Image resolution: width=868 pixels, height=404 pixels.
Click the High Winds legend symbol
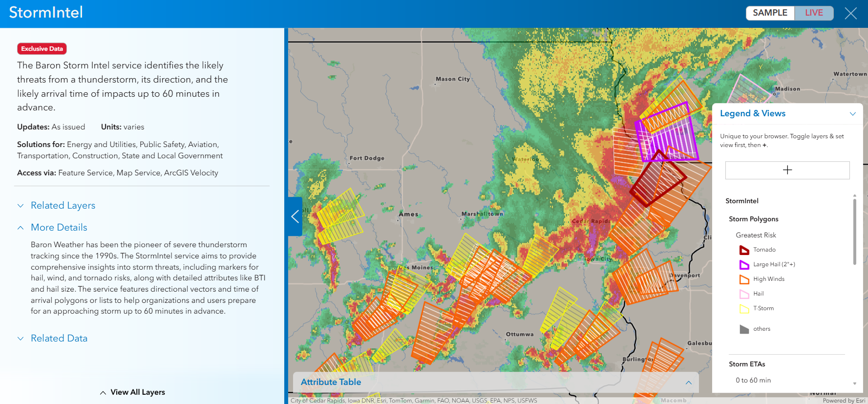[744, 279]
